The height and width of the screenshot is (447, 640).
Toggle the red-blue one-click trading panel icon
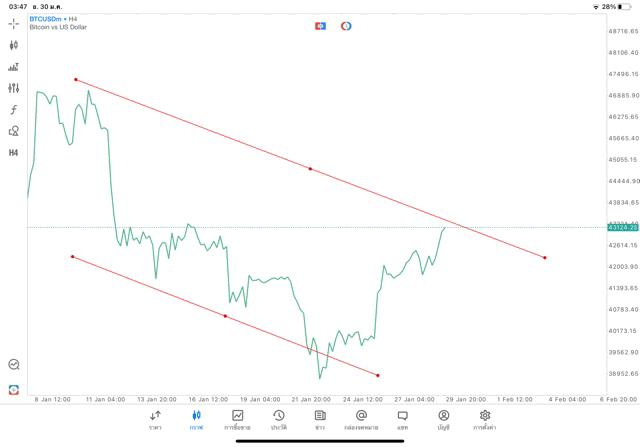(x=320, y=25)
